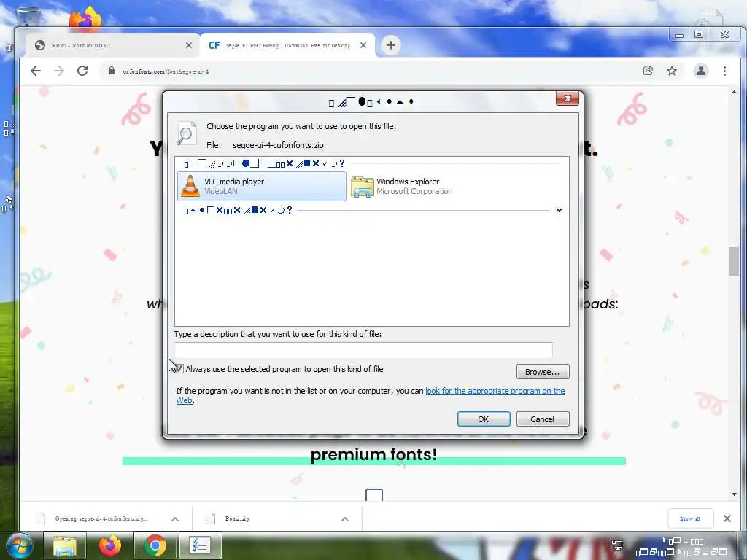This screenshot has height=560, width=747.
Task: Close the Segoe UI Font tab
Action: point(363,45)
